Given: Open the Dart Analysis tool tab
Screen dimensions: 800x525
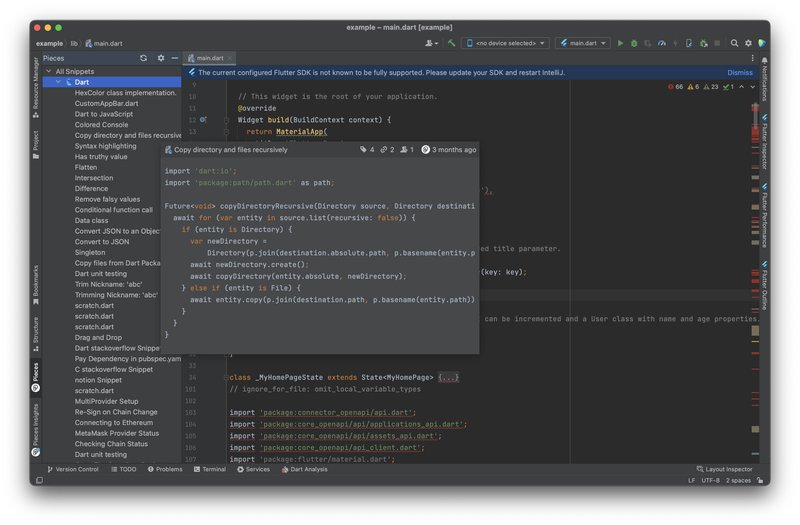Looking at the screenshot, I should click(x=305, y=469).
